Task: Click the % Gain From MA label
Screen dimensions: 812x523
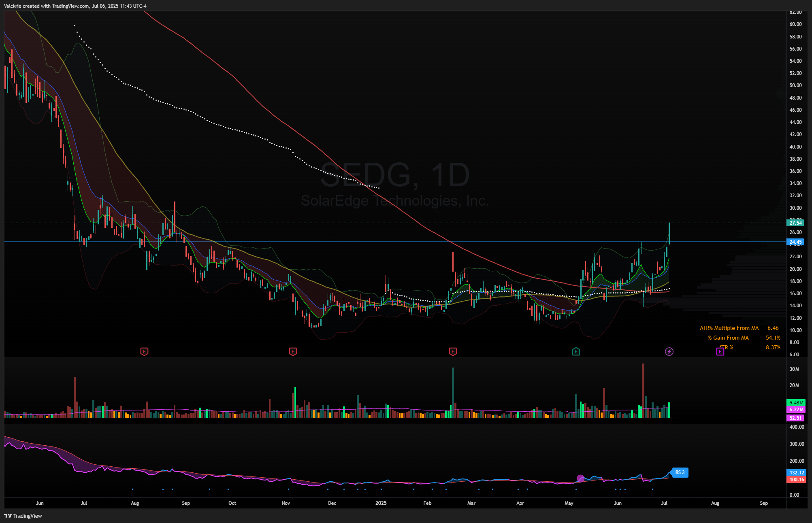Action: click(728, 338)
